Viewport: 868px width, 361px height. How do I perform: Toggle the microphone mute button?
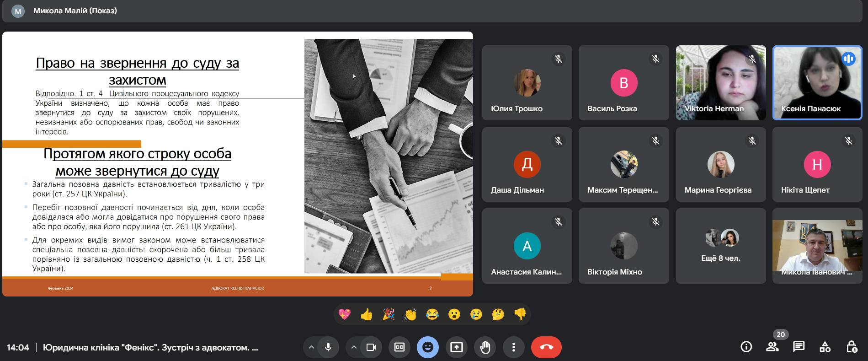[x=328, y=347]
